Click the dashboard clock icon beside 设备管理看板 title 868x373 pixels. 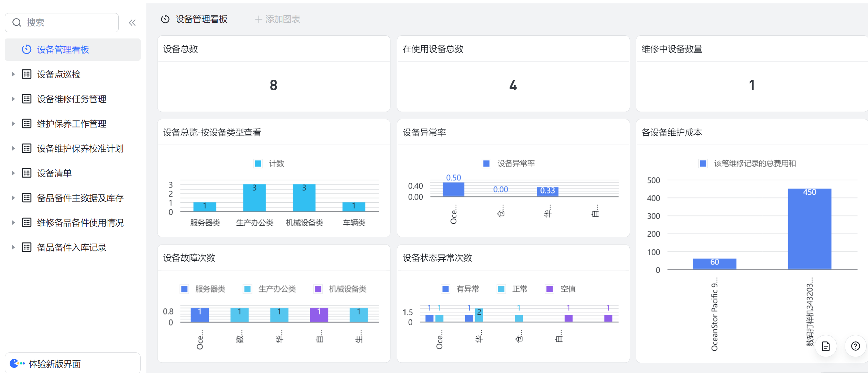pyautogui.click(x=165, y=19)
